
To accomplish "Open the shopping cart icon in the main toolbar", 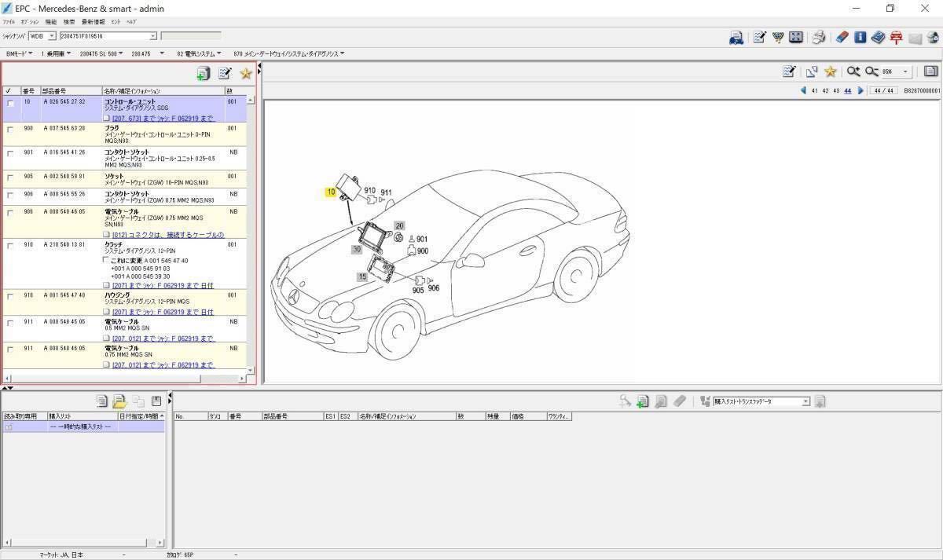I will [x=778, y=37].
